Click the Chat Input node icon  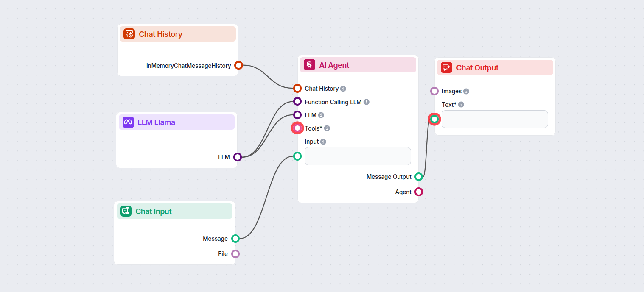coord(126,211)
